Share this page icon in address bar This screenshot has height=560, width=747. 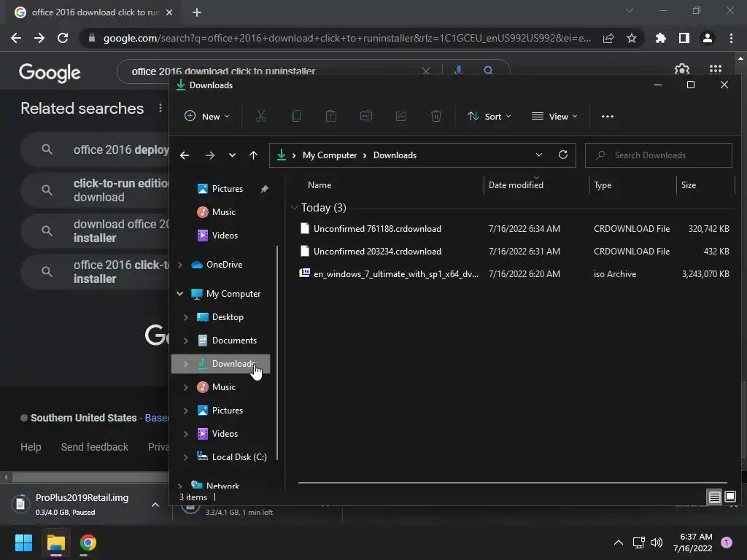[608, 38]
